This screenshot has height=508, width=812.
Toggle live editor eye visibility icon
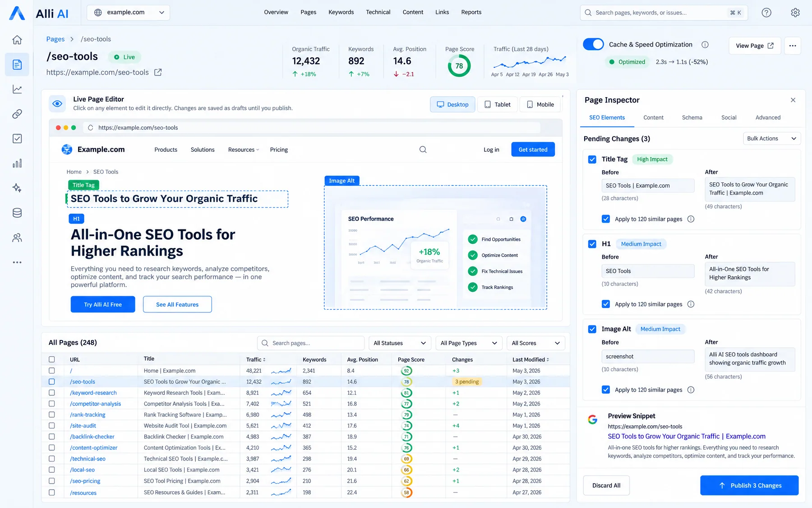coord(57,103)
